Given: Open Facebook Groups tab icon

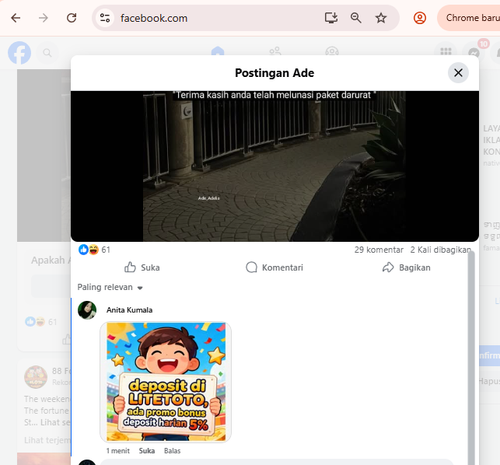Looking at the screenshot, I should pos(332,51).
